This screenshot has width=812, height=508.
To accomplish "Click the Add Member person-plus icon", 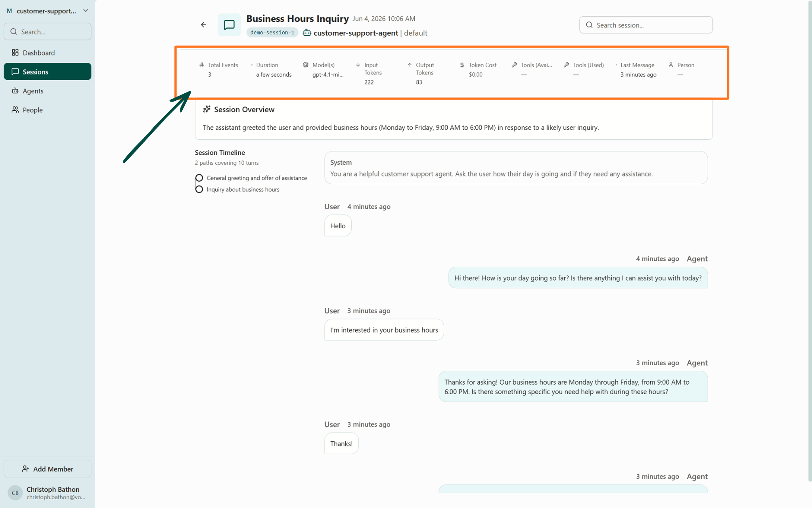I will click(26, 469).
